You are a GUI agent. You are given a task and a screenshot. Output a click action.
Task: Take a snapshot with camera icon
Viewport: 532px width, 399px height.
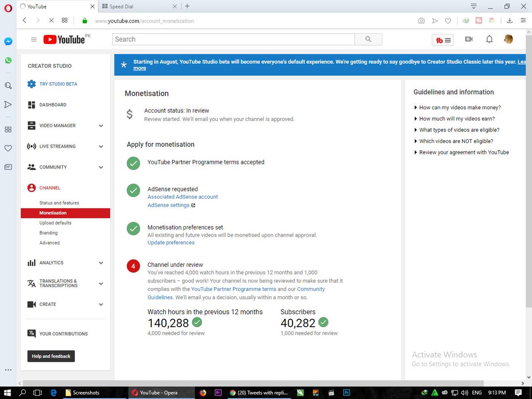pyautogui.click(x=421, y=21)
